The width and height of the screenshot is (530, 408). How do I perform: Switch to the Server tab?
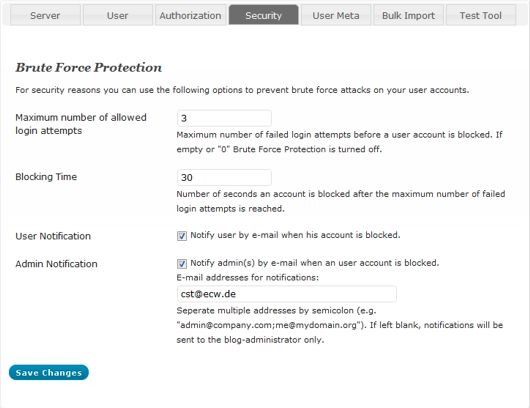[x=45, y=15]
